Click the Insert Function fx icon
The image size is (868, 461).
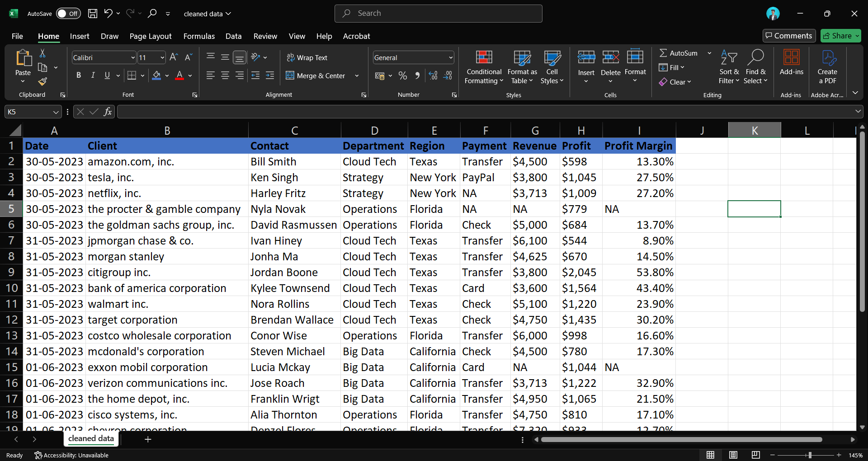[x=108, y=112]
